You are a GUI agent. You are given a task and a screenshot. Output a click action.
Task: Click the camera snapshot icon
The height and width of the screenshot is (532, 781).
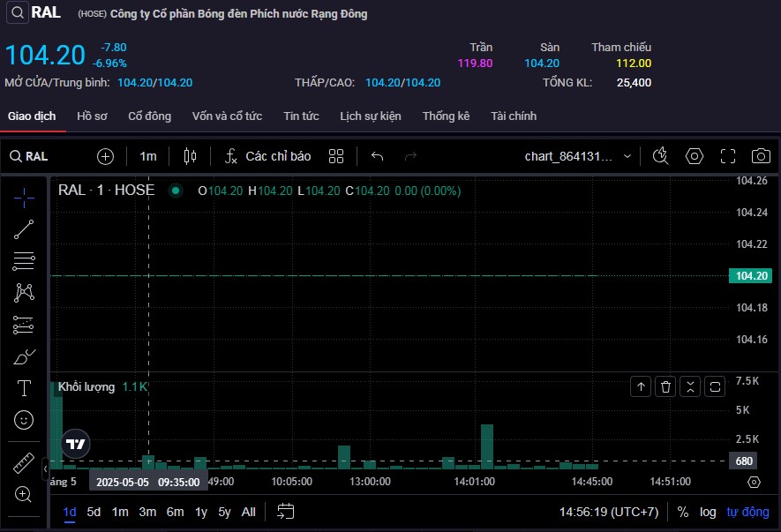pos(760,156)
